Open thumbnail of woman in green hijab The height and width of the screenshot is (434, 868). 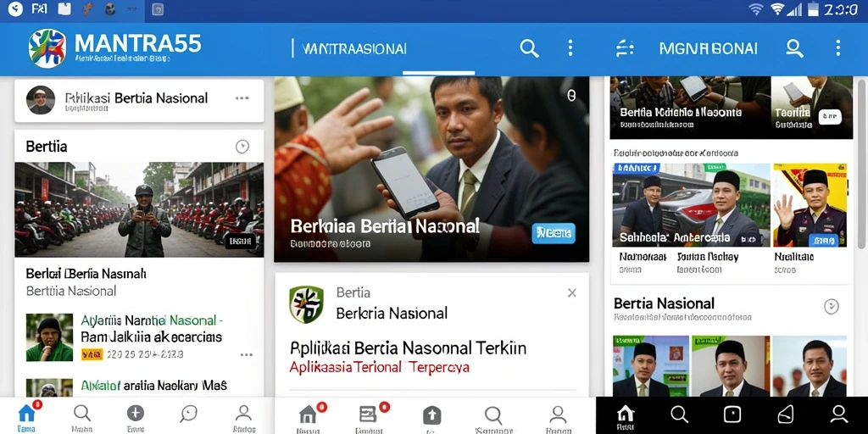coord(49,337)
